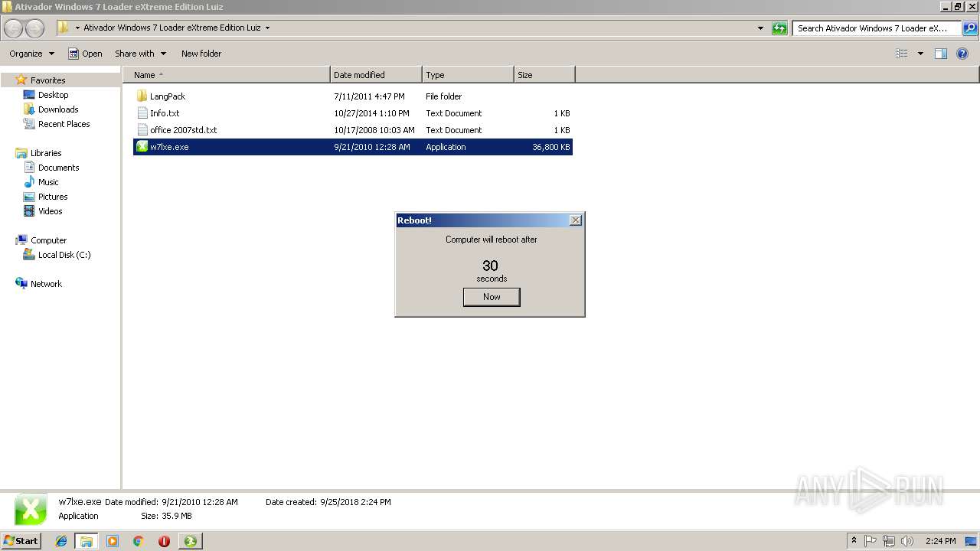Image resolution: width=980 pixels, height=551 pixels.
Task: Launch Windows Media Player from taskbar
Action: tap(113, 541)
